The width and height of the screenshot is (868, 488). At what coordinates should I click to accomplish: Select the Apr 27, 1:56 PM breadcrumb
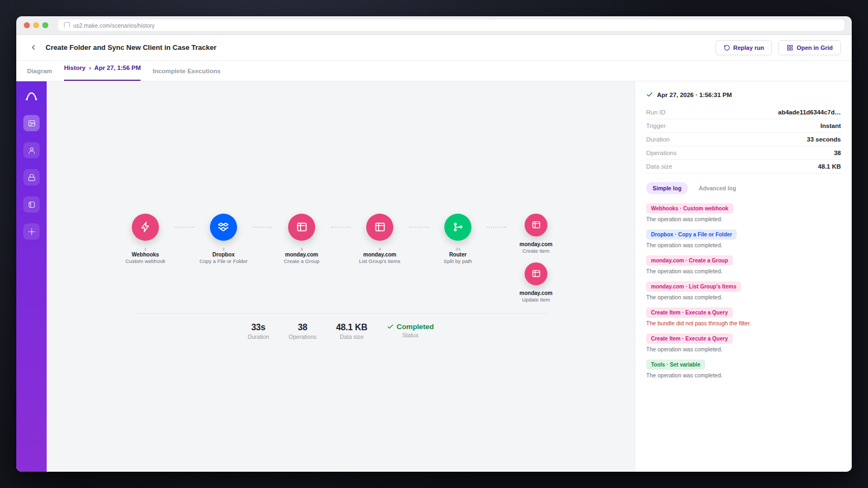(x=118, y=68)
